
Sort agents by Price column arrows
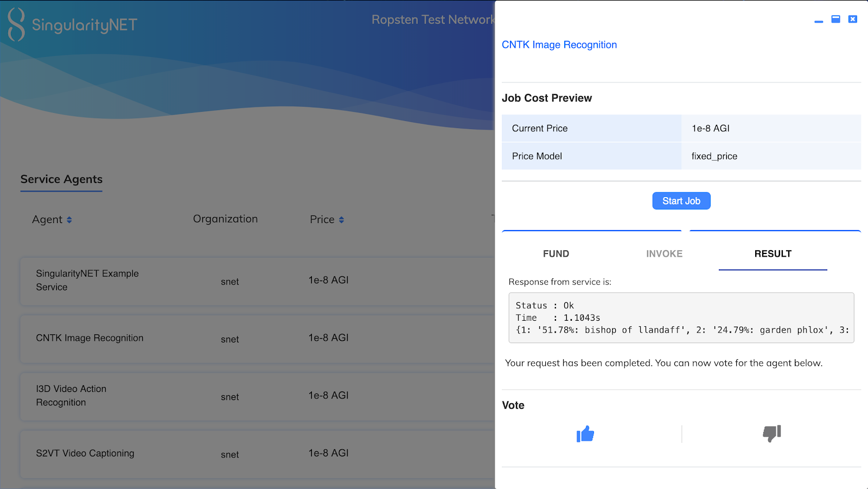click(341, 220)
